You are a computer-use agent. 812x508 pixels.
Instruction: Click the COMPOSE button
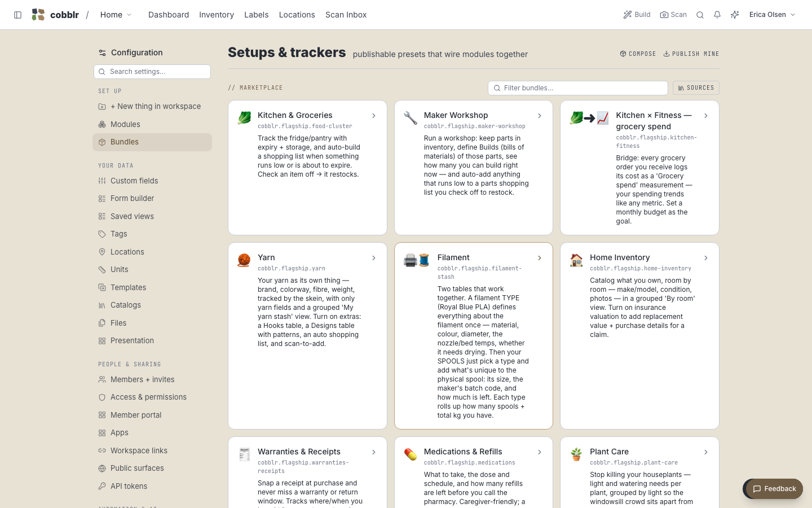[x=638, y=54]
